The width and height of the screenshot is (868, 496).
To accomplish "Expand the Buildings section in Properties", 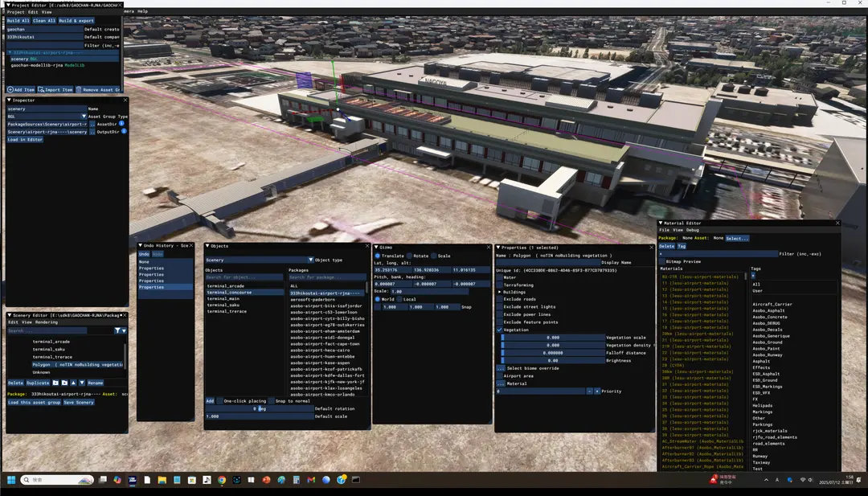I will click(499, 292).
